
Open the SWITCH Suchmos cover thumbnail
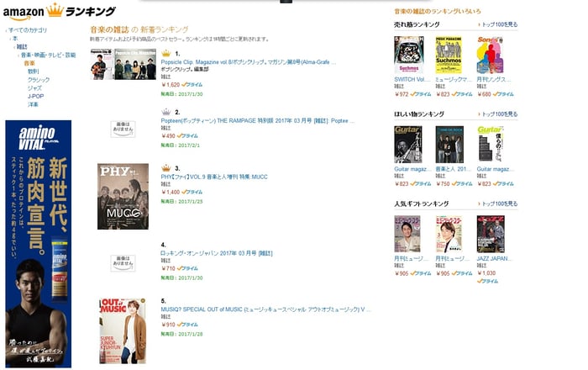409,55
